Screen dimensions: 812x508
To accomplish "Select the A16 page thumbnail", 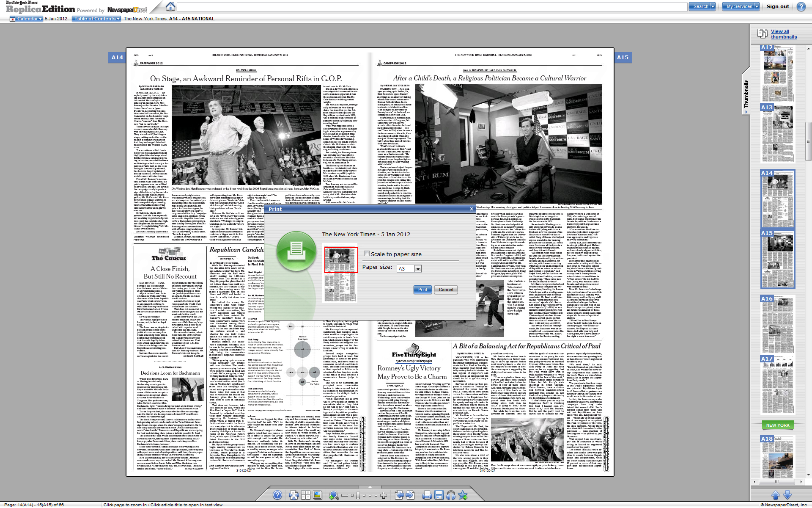I will pyautogui.click(x=777, y=324).
